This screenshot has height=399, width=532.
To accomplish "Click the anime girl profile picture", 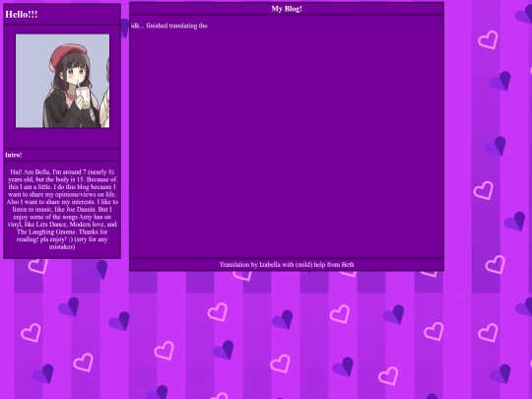I will click(x=62, y=81).
